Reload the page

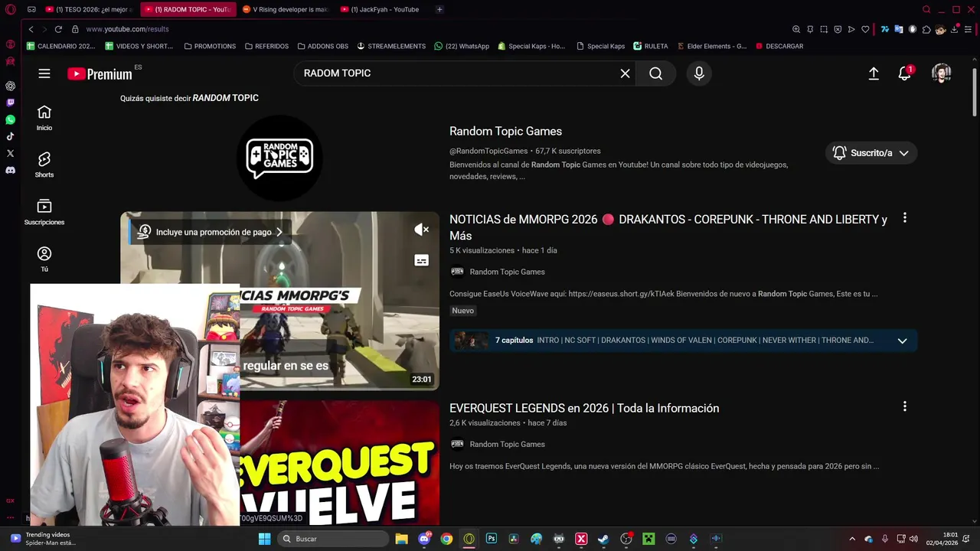58,29
